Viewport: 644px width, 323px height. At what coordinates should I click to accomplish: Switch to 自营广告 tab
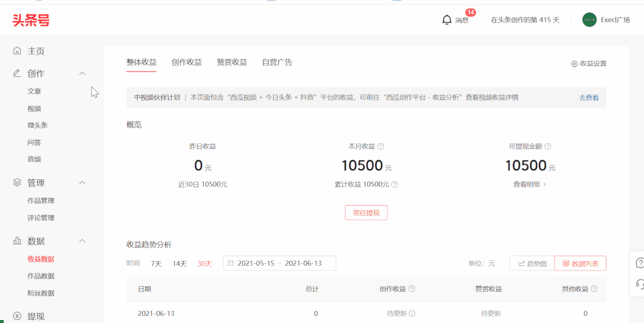[277, 63]
